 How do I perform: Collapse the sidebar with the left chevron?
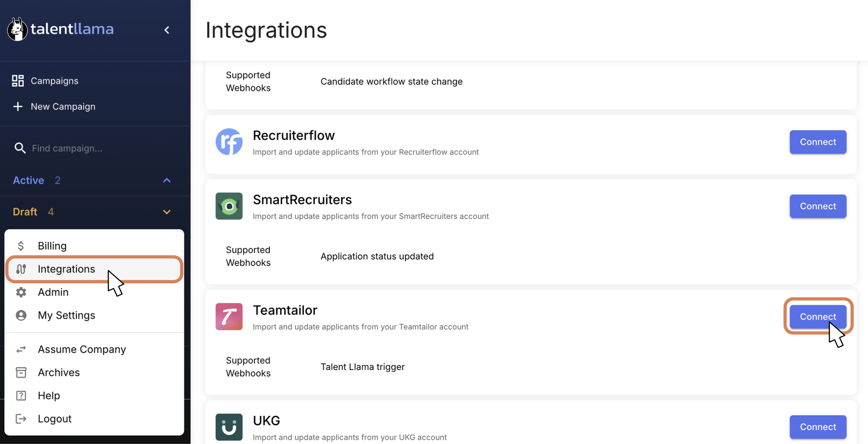click(x=167, y=30)
